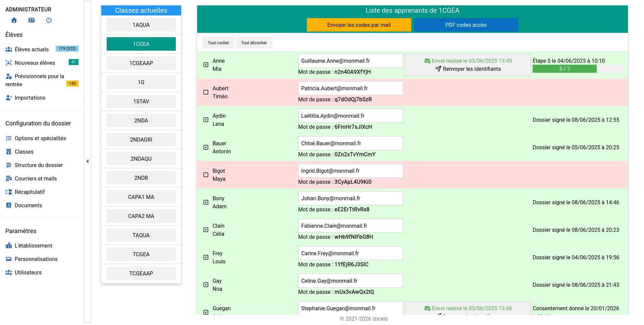Select the 1AQUA class

141,25
